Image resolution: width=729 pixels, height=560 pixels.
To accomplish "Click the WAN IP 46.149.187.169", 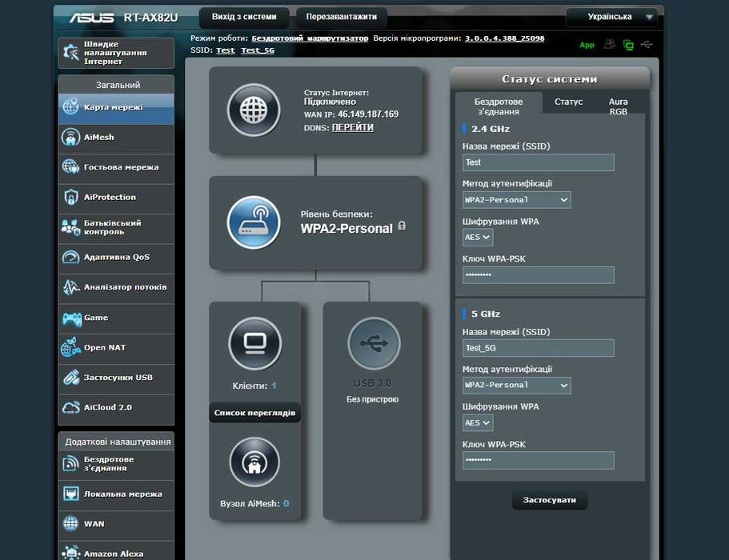I will (368, 114).
